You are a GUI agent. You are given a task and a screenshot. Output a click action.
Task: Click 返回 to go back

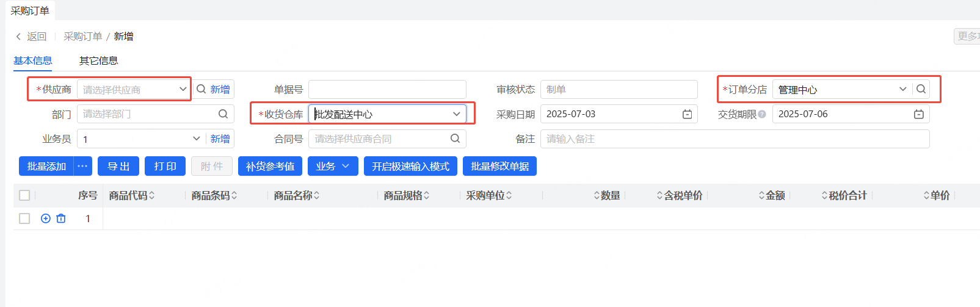37,37
